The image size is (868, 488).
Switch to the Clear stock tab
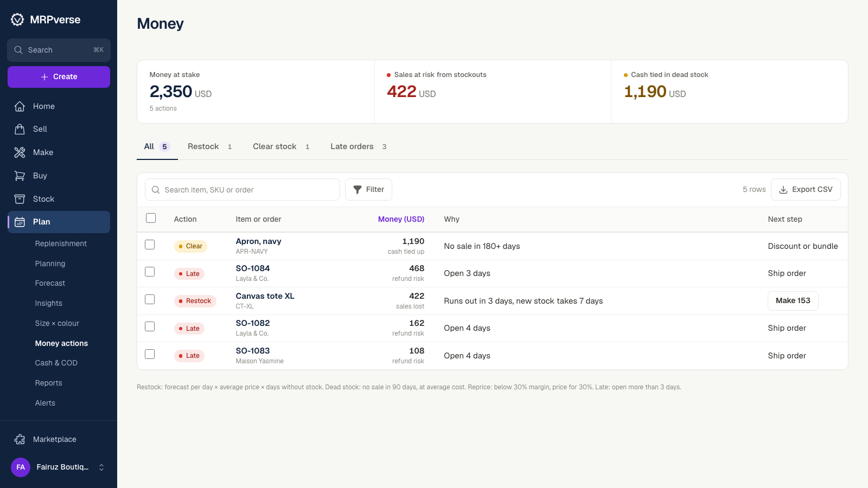point(281,146)
